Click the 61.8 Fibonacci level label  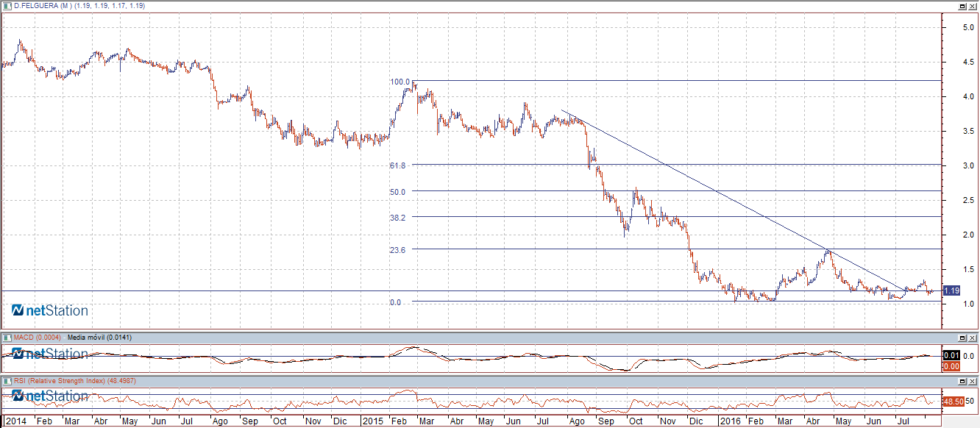tap(398, 165)
